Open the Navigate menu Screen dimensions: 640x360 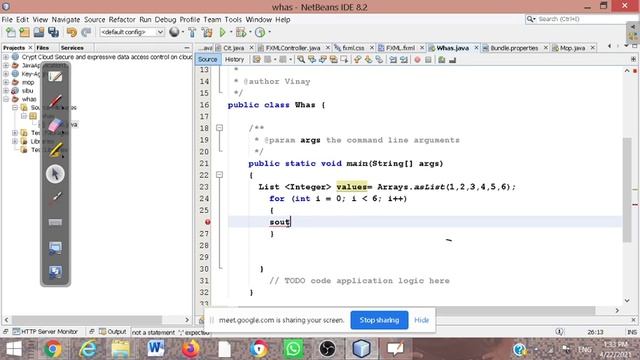click(66, 20)
